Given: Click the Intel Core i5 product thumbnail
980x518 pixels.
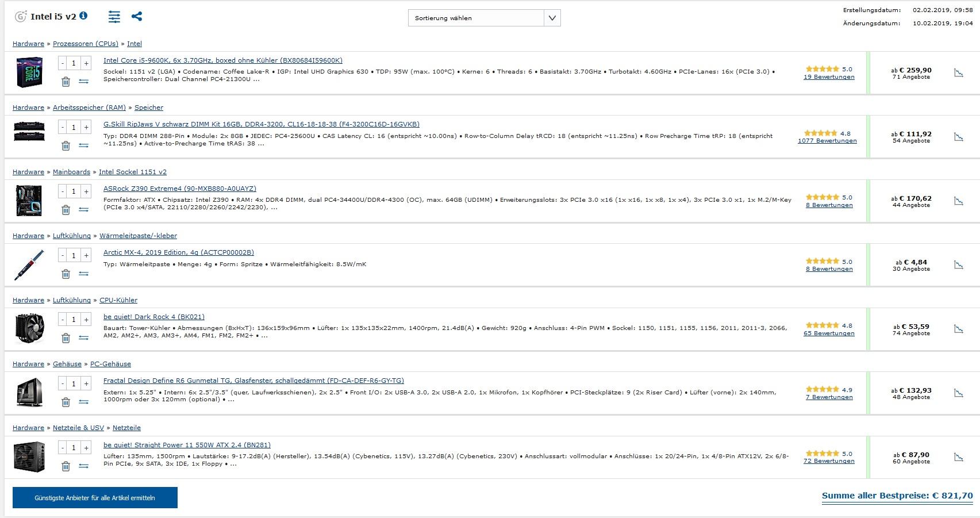Looking at the screenshot, I should coord(30,72).
